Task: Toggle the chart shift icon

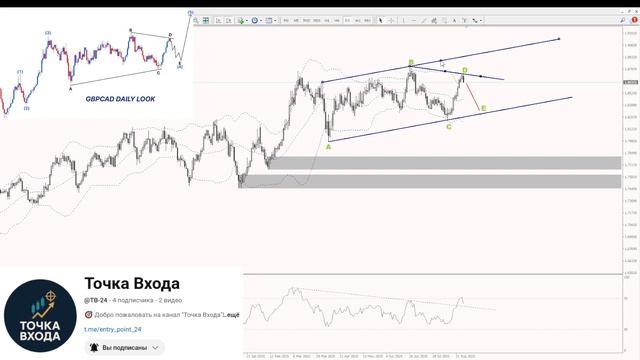Action: click(x=218, y=20)
